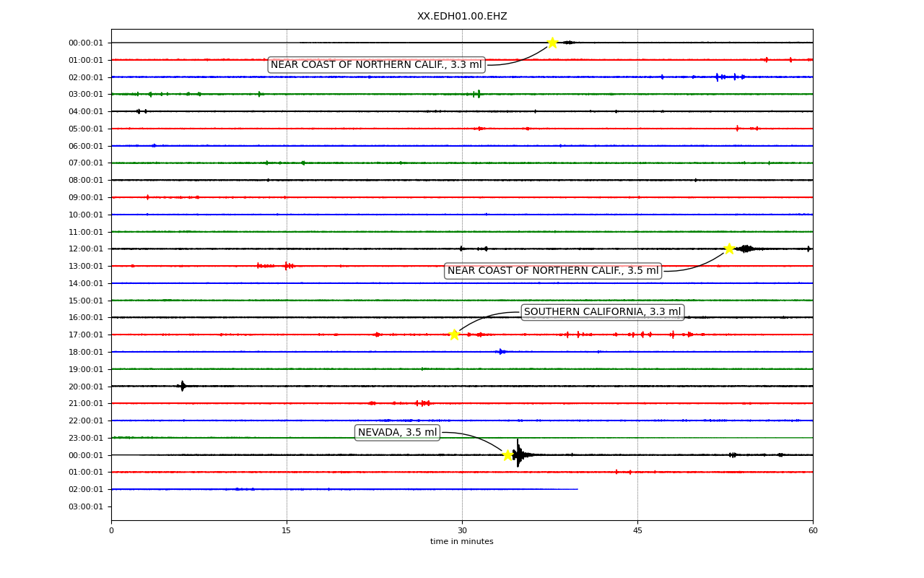Click the large black Nevada waveform burst

coord(518,454)
